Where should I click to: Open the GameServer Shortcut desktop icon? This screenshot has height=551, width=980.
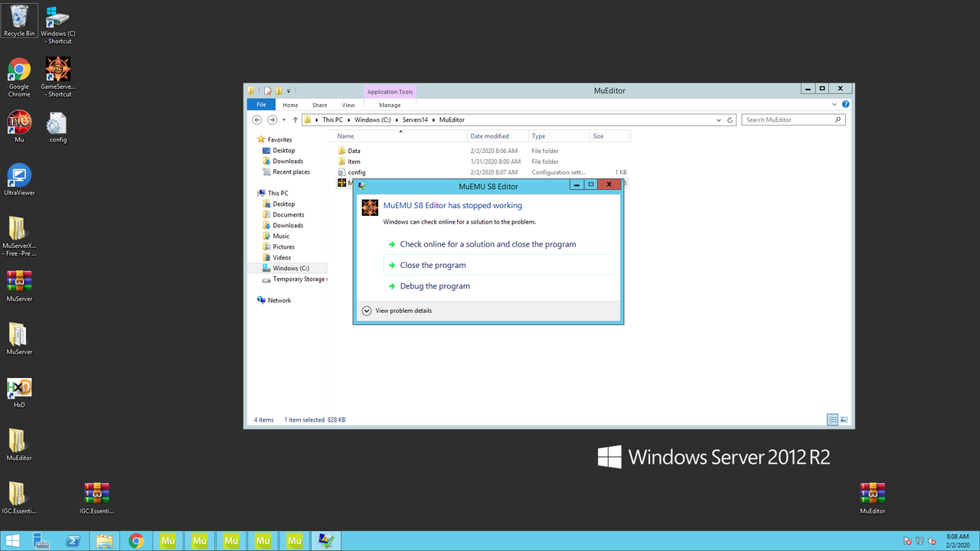[58, 77]
